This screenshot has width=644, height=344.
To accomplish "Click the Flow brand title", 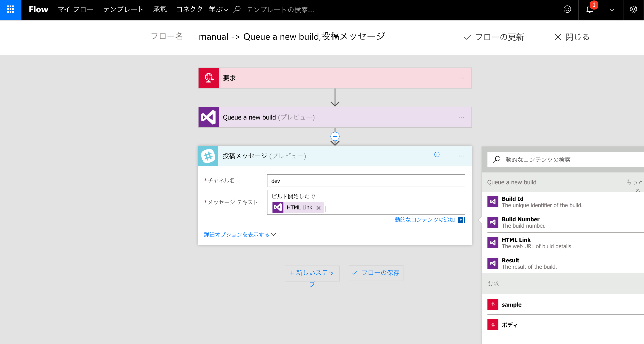I will [x=38, y=10].
